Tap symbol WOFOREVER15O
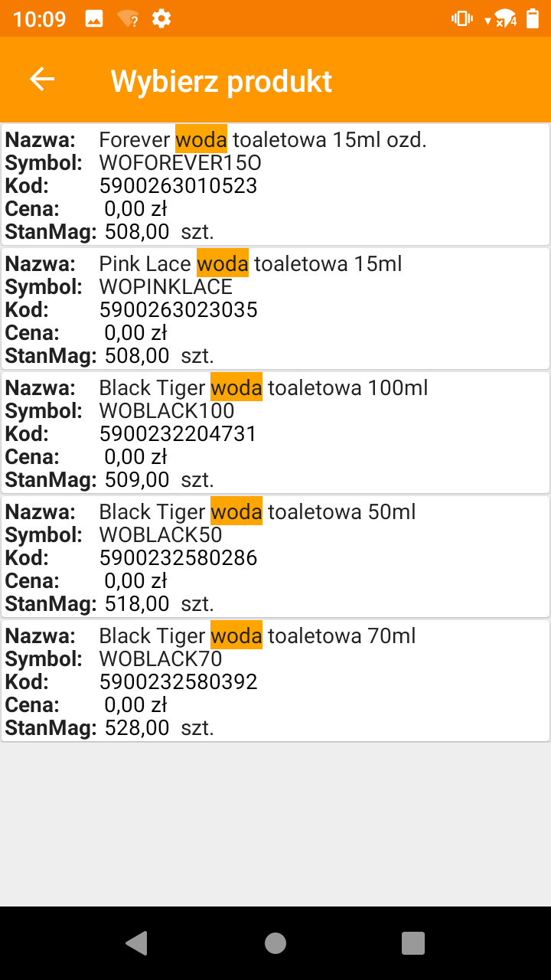 (x=181, y=163)
